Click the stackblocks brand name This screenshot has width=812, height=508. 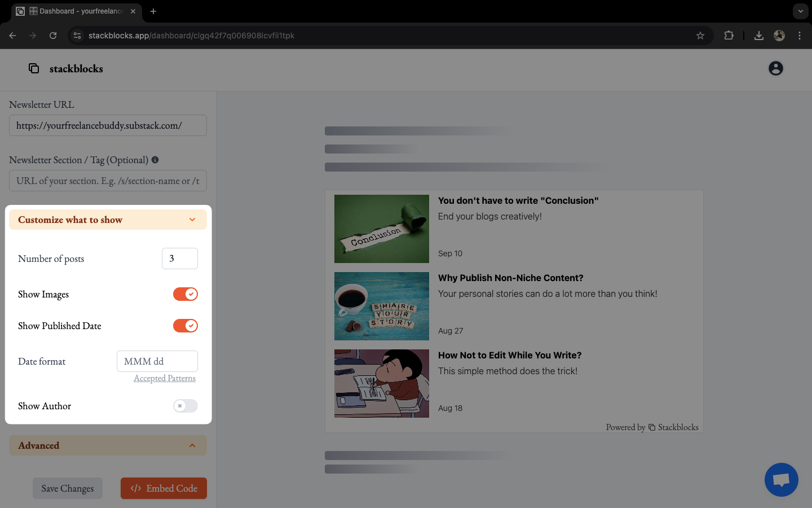pos(76,68)
